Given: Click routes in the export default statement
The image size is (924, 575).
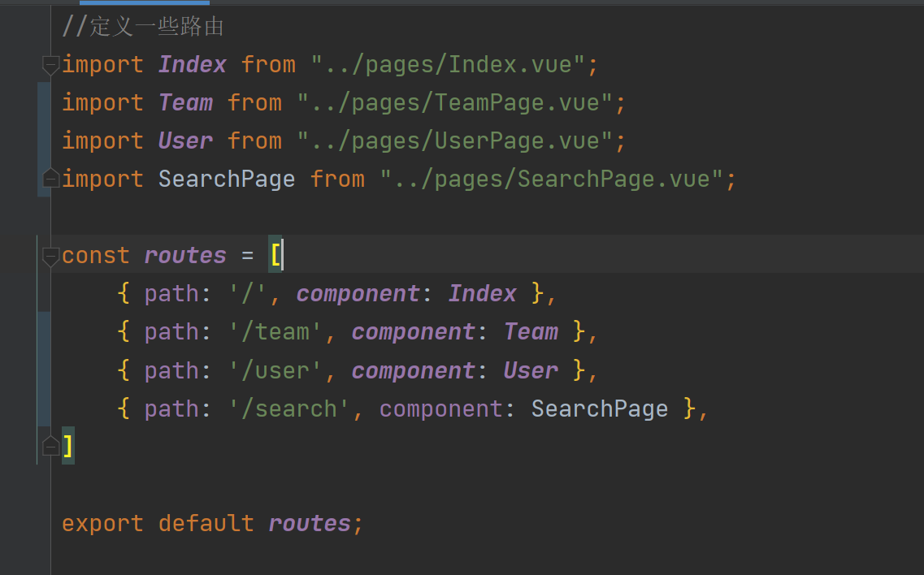Looking at the screenshot, I should [310, 523].
